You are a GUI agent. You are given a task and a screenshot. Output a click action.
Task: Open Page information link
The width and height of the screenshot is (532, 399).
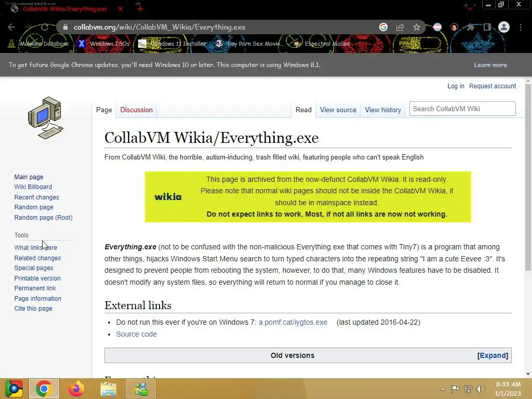point(37,299)
